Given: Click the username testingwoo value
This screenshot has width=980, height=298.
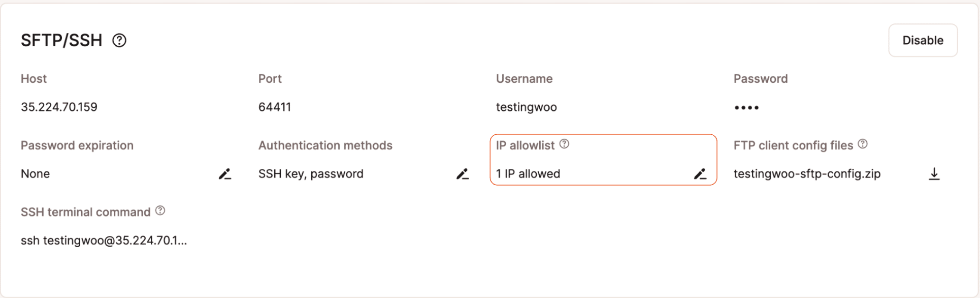Looking at the screenshot, I should click(526, 107).
